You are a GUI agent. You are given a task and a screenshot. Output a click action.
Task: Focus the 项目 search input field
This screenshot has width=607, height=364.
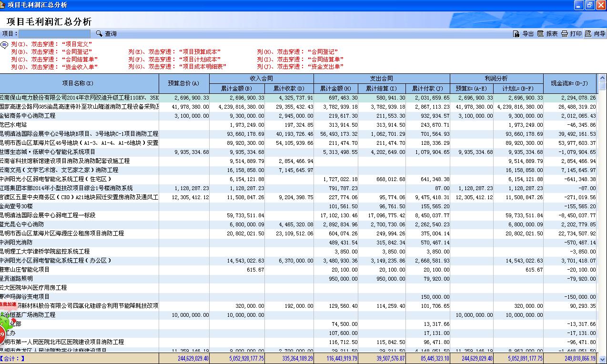54,34
